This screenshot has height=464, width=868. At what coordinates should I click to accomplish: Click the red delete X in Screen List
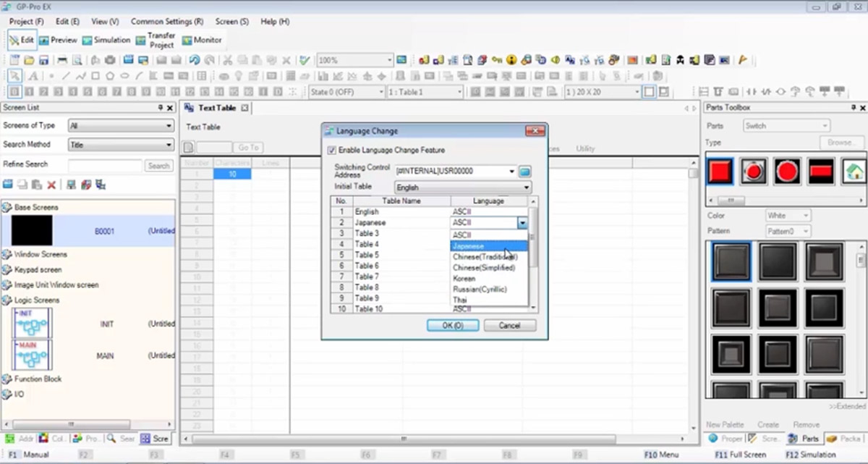click(51, 185)
